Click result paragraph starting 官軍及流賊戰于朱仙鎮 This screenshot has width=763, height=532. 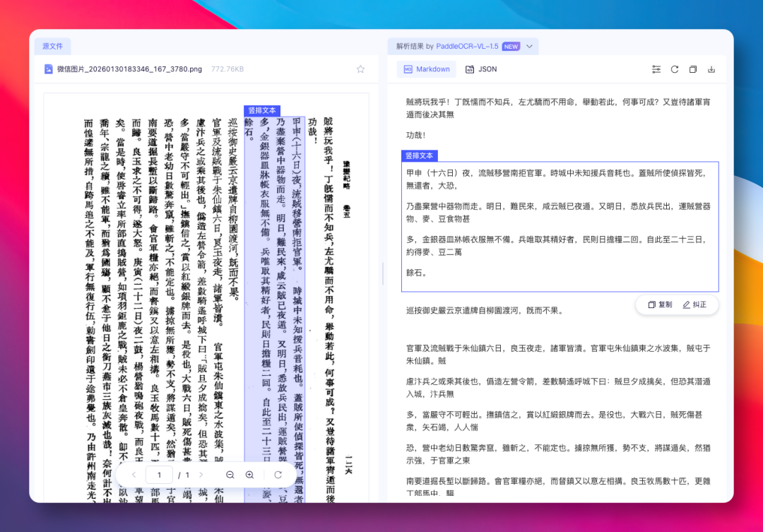[x=558, y=355]
